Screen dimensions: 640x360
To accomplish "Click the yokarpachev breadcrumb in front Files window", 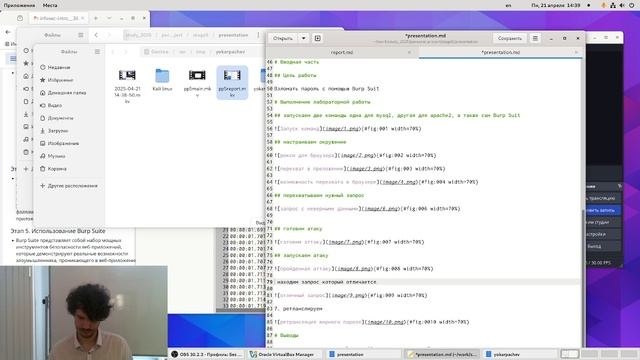I will click(230, 52).
